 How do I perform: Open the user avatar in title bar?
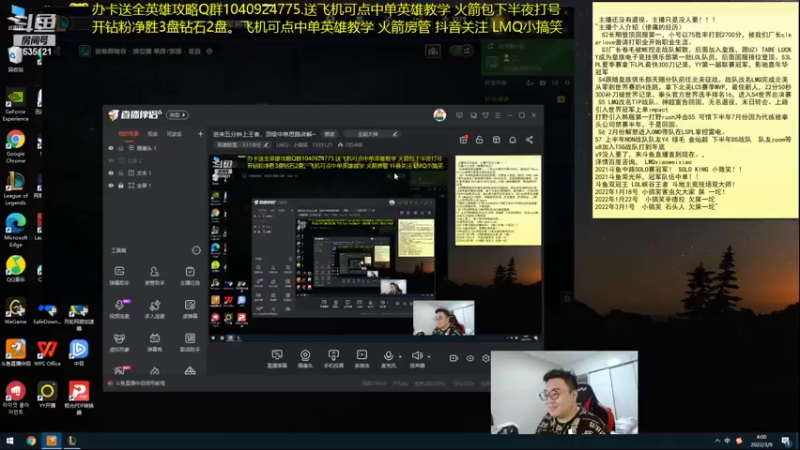439,115
